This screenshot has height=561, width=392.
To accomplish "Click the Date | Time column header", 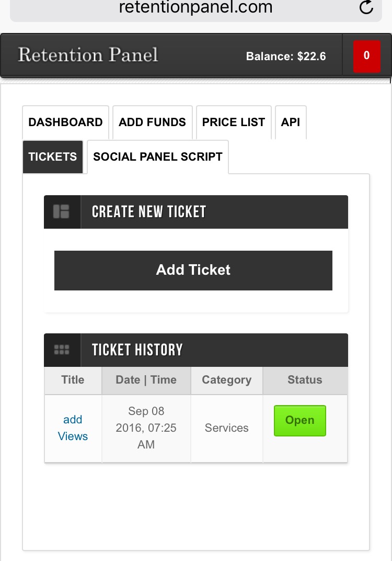I will coord(146,380).
